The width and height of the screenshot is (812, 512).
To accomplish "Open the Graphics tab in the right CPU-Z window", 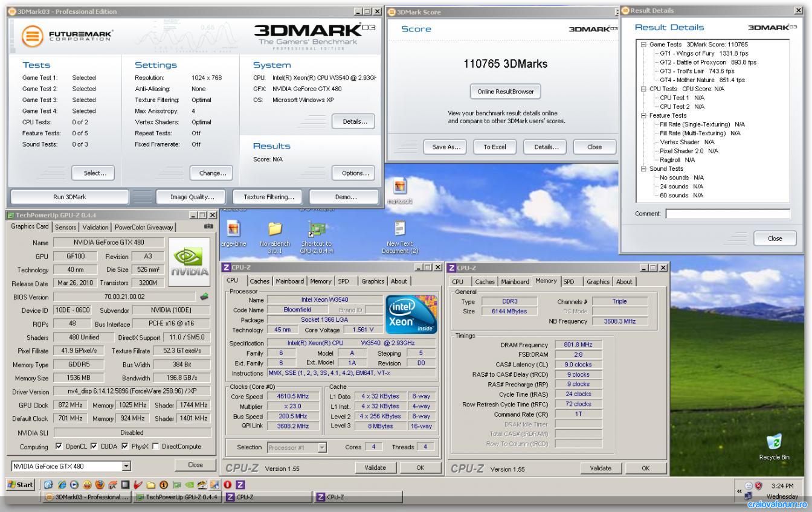I will coord(598,281).
